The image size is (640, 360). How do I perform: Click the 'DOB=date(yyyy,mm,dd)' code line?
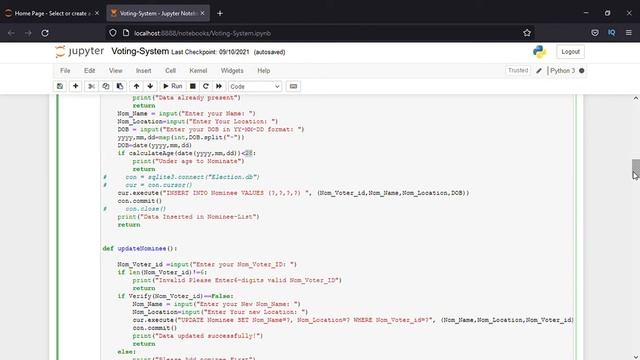click(x=155, y=145)
